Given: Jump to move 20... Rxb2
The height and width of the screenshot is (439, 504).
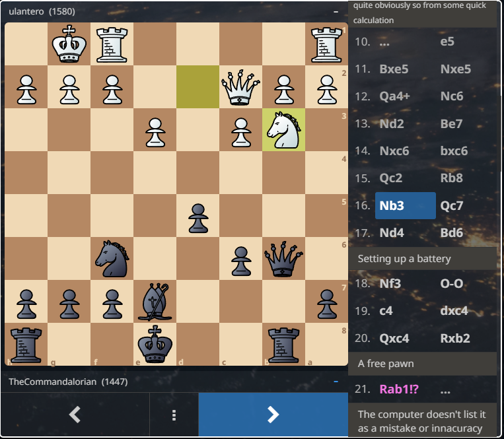Looking at the screenshot, I should pyautogui.click(x=455, y=338).
